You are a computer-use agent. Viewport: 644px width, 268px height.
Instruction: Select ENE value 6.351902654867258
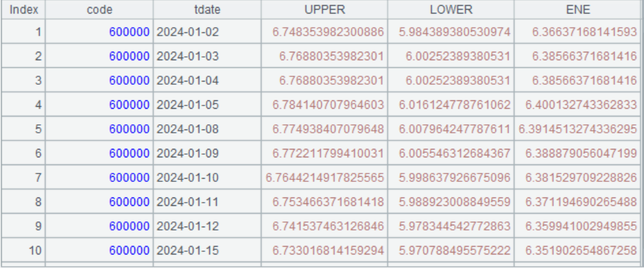(x=577, y=251)
